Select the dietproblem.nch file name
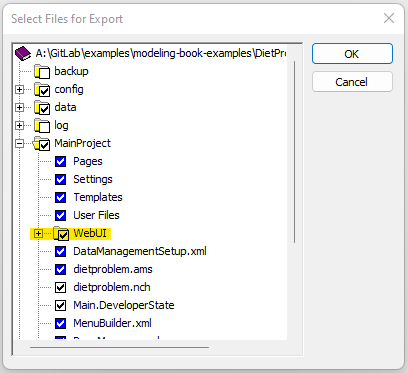The image size is (408, 373). [x=112, y=287]
